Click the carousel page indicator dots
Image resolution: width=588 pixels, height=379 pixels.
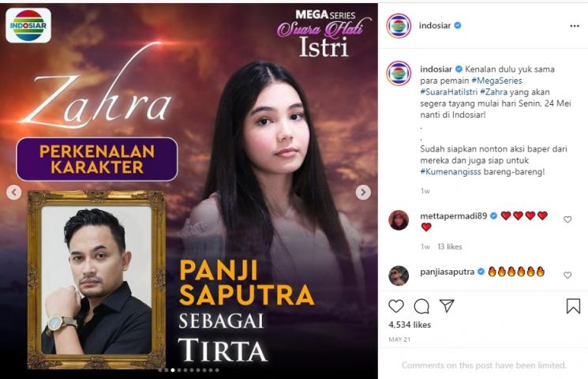click(x=189, y=370)
